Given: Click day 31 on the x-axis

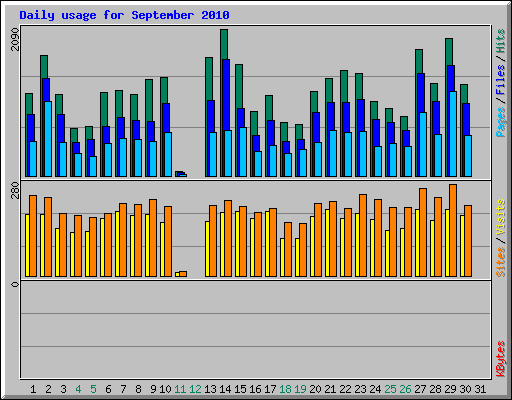Looking at the screenshot, I should 480,389.
